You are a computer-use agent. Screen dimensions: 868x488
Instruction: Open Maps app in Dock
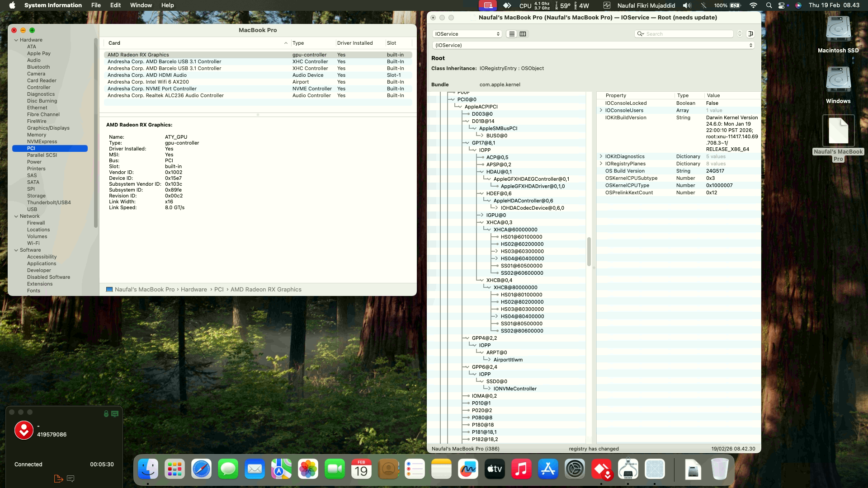(281, 469)
